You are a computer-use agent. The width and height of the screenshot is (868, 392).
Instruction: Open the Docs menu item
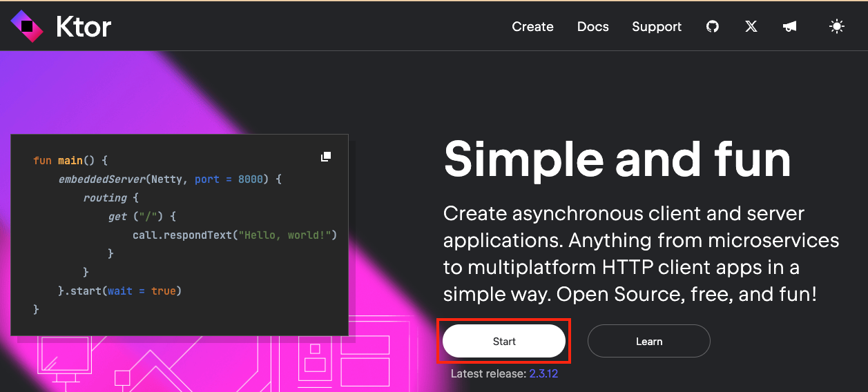click(593, 26)
